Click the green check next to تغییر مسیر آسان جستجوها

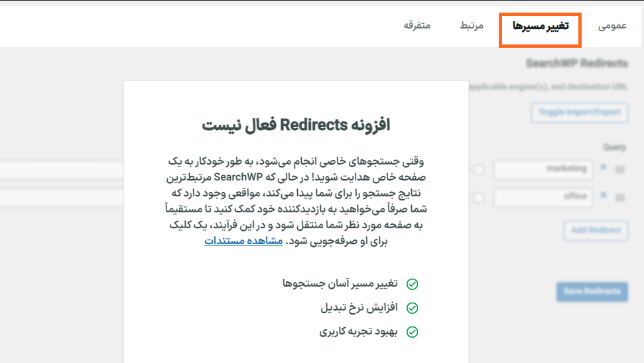[412, 284]
